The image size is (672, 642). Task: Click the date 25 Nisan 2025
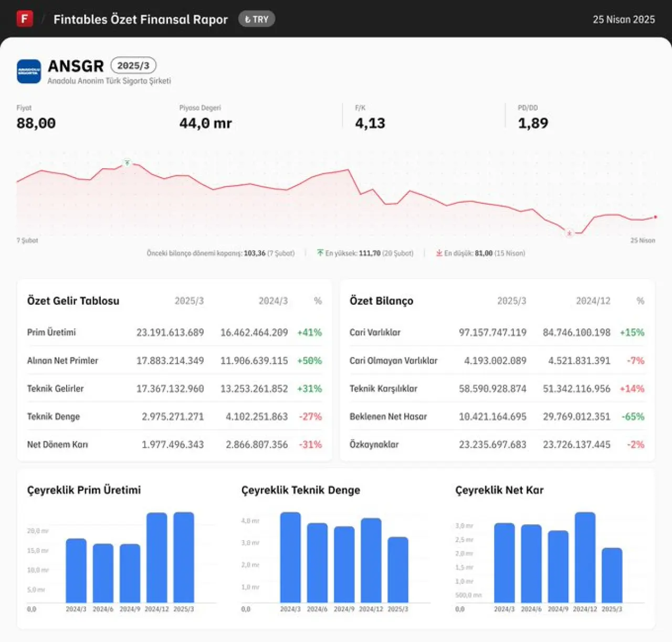[x=624, y=19]
